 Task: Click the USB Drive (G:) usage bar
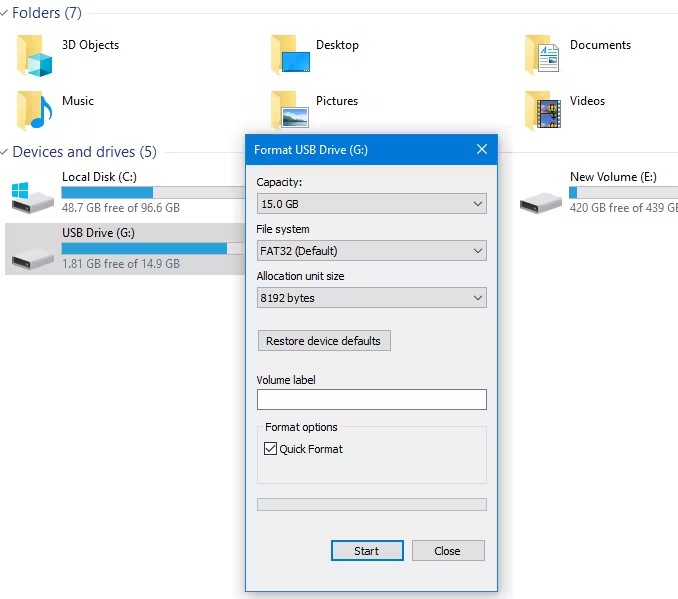point(153,248)
